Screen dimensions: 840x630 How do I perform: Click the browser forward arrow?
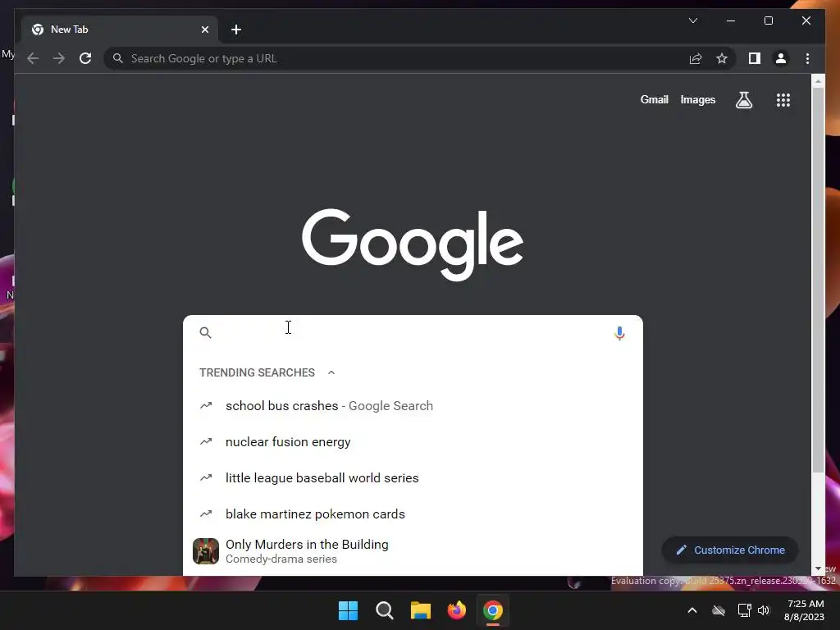59,58
